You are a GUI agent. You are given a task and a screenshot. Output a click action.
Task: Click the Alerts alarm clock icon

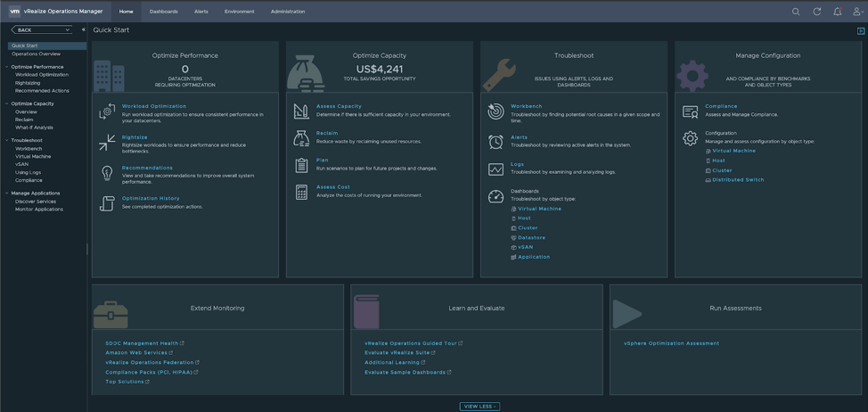pos(495,142)
